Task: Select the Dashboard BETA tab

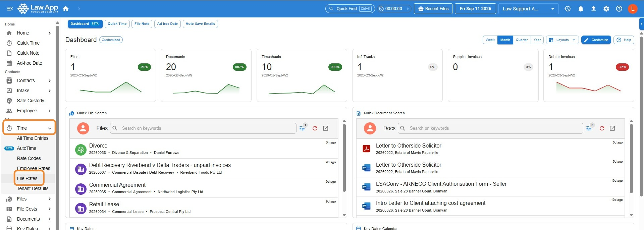Action: (x=85, y=24)
